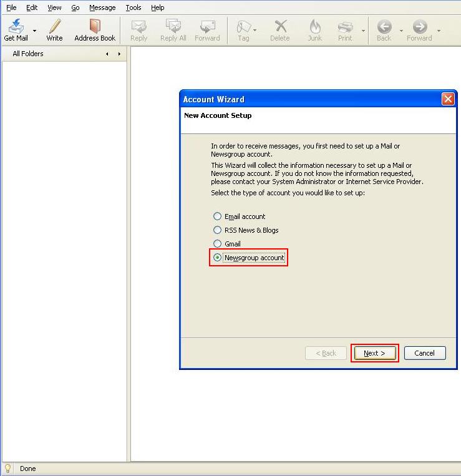Click the Junk flame icon
The width and height of the screenshot is (461, 476).
pos(314,27)
